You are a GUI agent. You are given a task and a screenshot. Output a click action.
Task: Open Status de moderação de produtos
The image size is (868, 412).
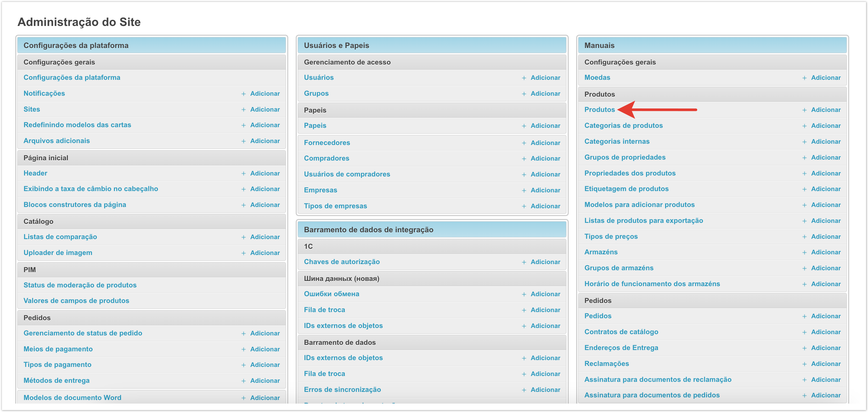[x=80, y=285]
